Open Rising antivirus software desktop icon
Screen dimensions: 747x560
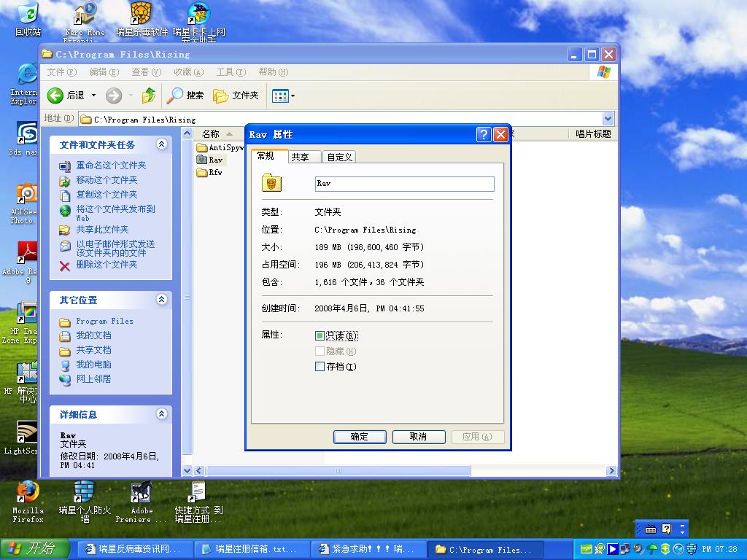tap(142, 19)
